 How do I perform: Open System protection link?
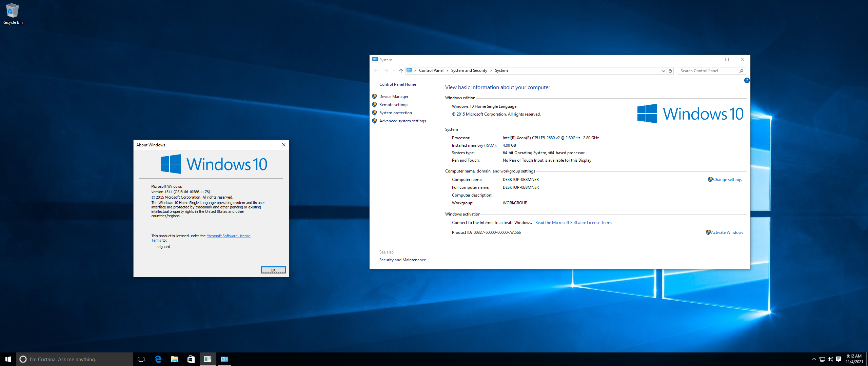pos(395,113)
